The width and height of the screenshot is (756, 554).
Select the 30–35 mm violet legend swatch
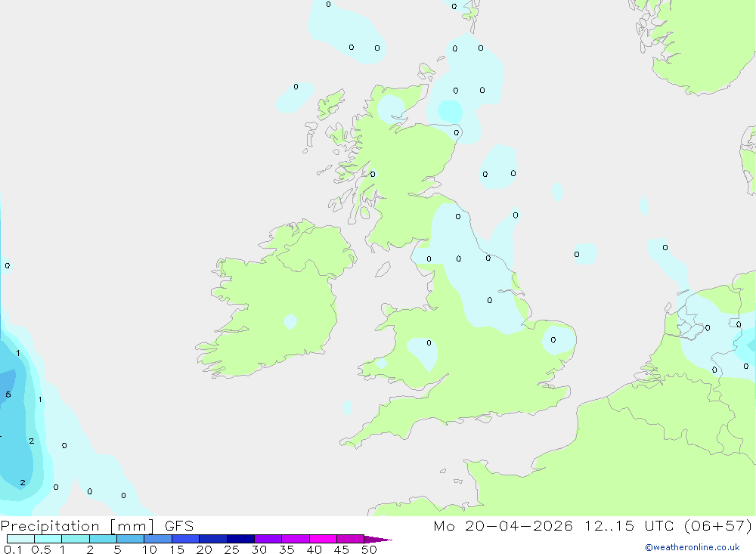tap(268, 539)
